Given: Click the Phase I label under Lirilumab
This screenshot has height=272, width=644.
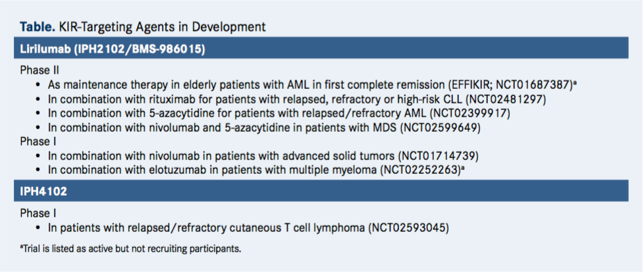Looking at the screenshot, I should point(38,142).
